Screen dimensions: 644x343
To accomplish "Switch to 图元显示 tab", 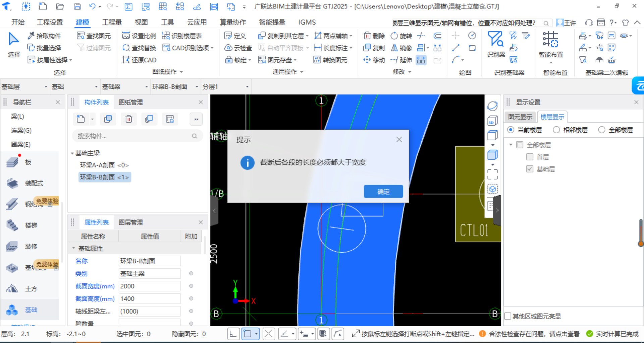I will [520, 117].
